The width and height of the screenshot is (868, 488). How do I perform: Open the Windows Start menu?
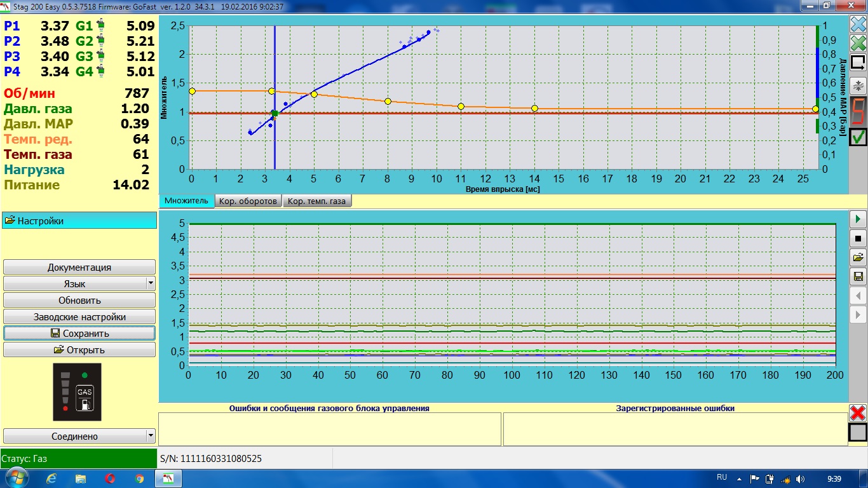[17, 478]
